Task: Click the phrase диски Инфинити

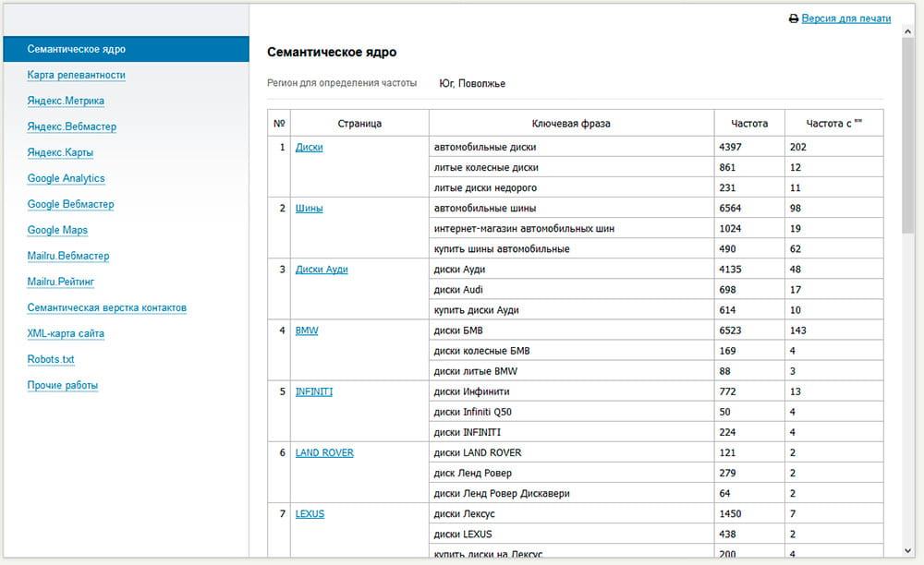Action: click(471, 392)
